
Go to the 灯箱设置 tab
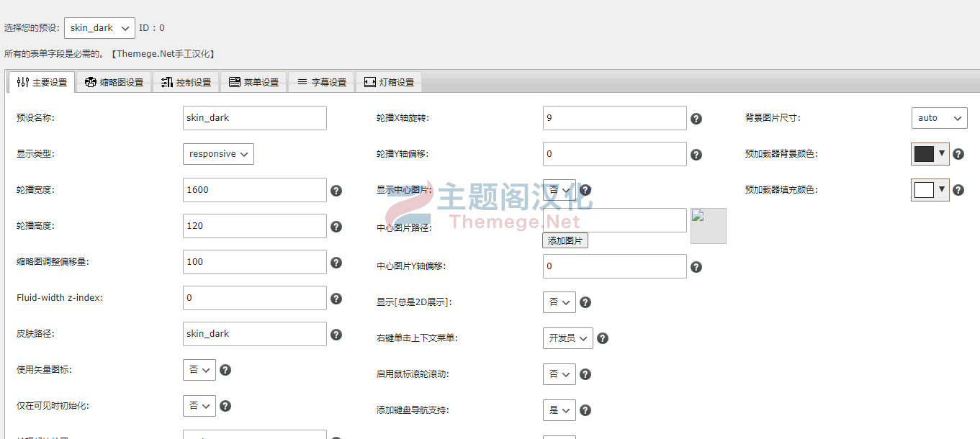click(x=389, y=82)
